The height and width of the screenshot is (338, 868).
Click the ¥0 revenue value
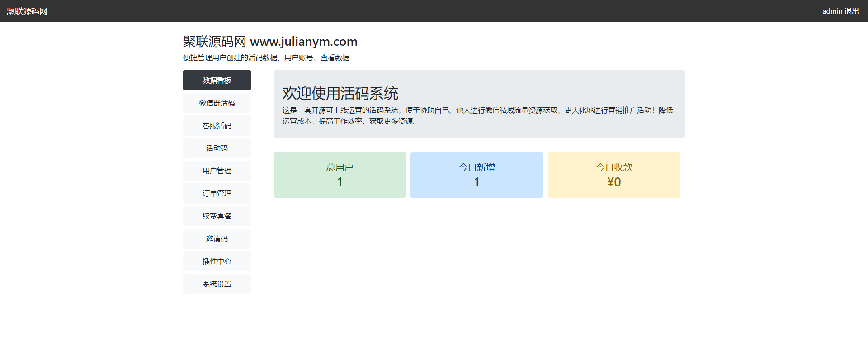coord(614,182)
